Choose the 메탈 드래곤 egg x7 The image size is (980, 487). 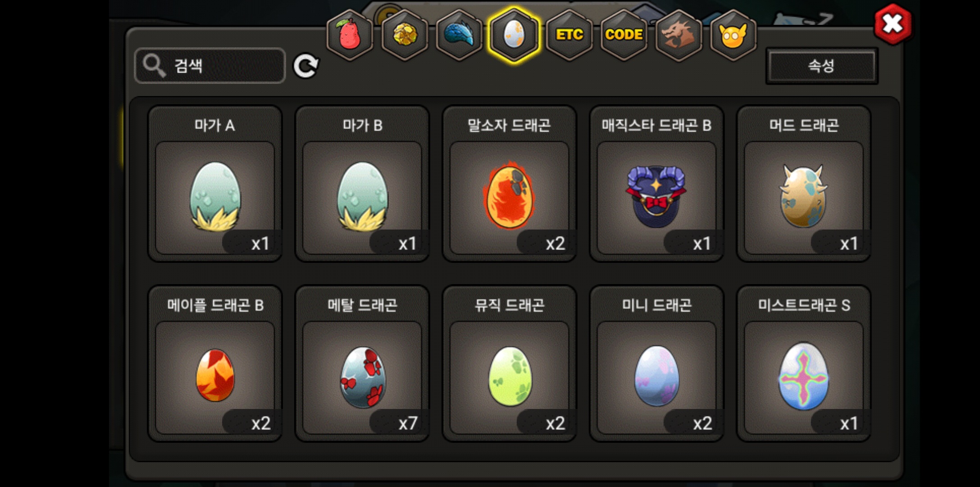362,363
